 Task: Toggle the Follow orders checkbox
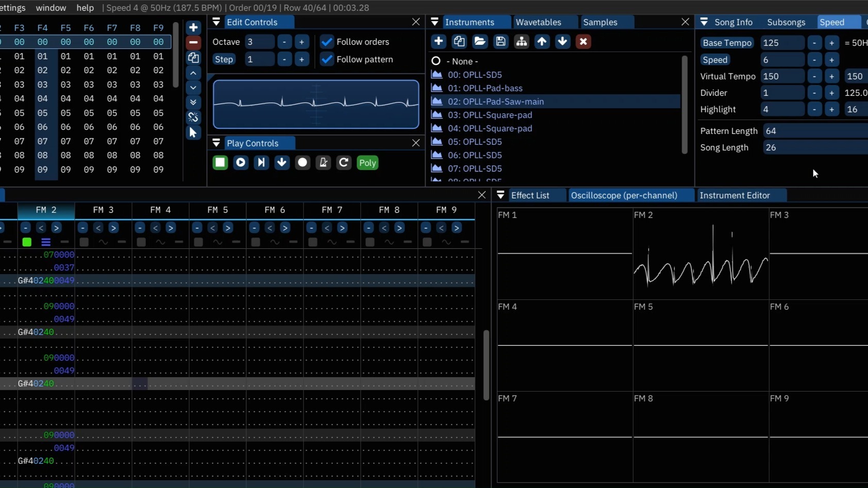(x=327, y=42)
